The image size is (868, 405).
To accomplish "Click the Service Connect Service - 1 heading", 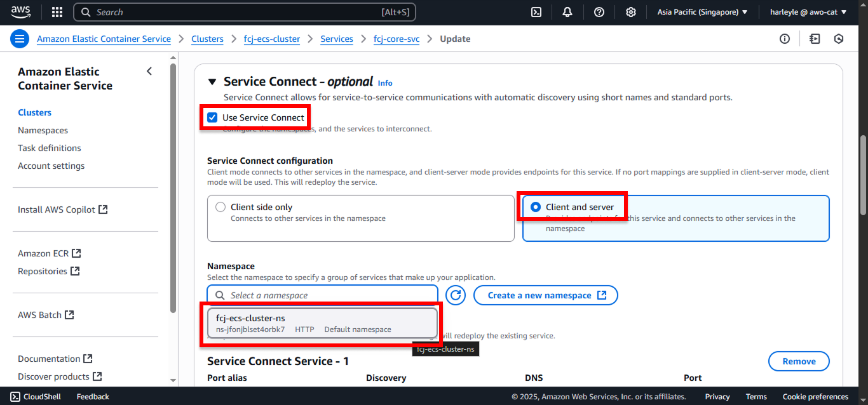I will pyautogui.click(x=278, y=361).
